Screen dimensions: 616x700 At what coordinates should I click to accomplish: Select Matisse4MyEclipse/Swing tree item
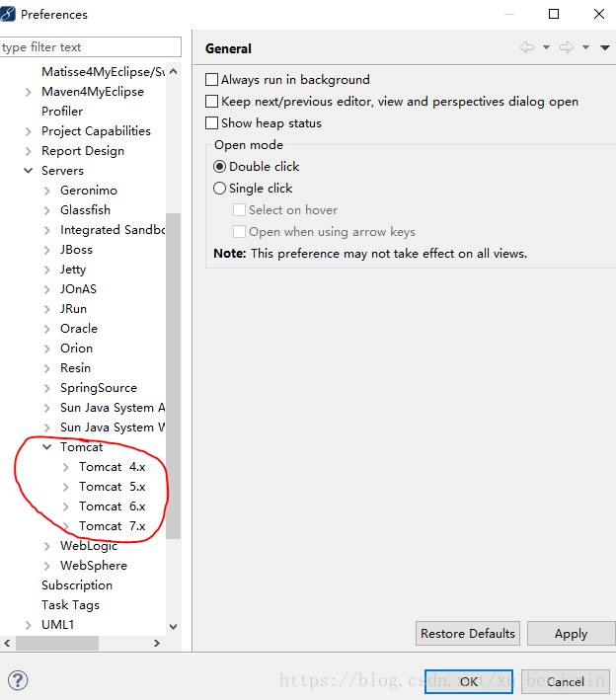tap(103, 72)
